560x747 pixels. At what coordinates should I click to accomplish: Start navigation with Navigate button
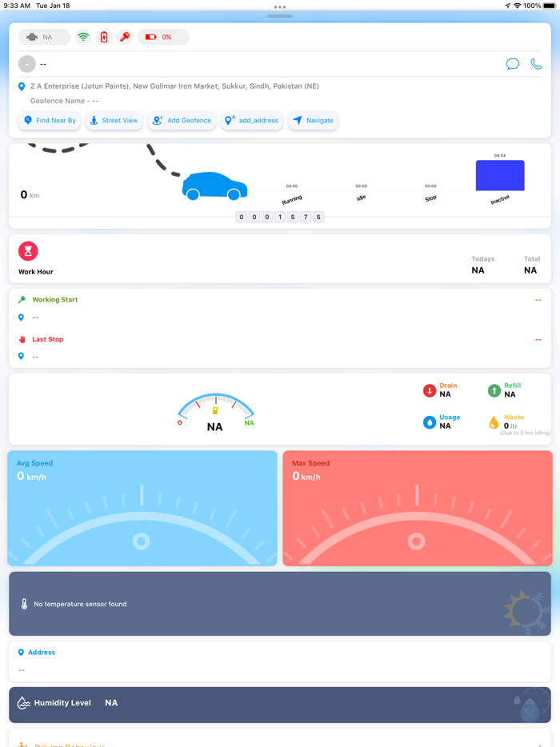(x=313, y=121)
